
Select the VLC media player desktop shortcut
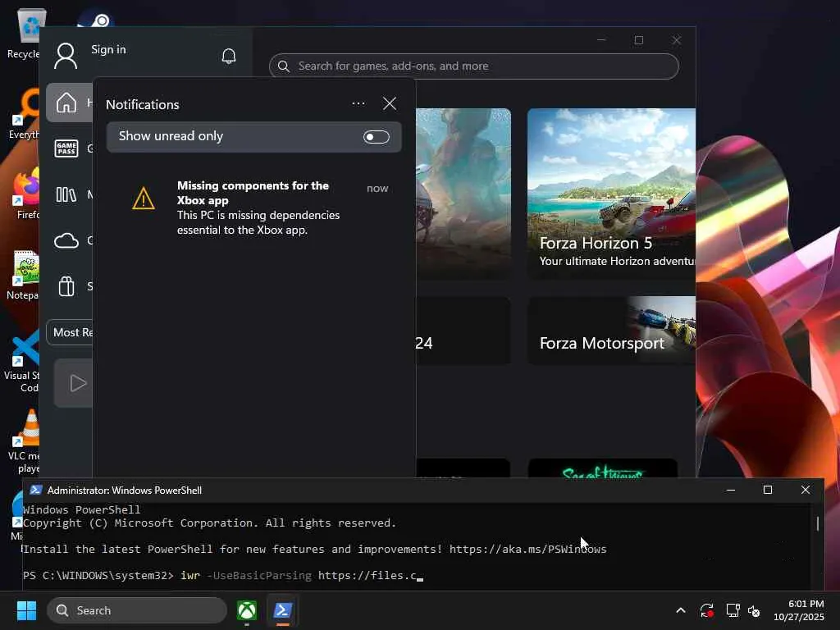[24, 441]
